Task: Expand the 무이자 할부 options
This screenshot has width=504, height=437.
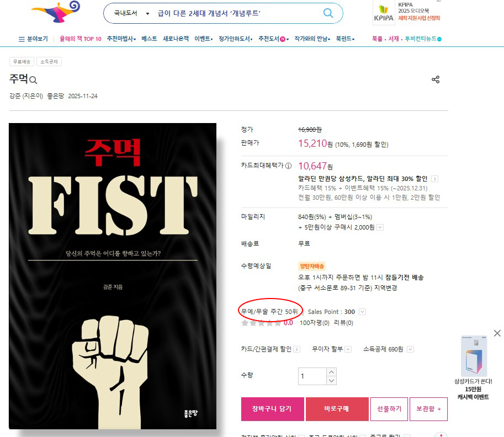Action: pyautogui.click(x=348, y=349)
